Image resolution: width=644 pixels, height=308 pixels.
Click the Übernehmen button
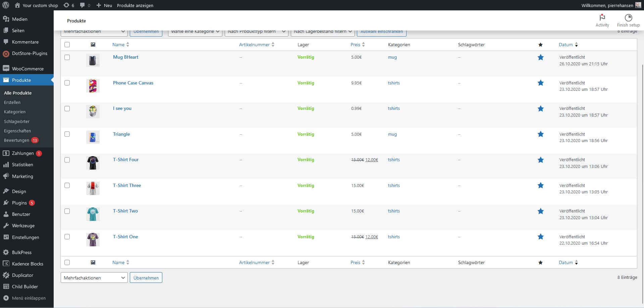[146, 32]
